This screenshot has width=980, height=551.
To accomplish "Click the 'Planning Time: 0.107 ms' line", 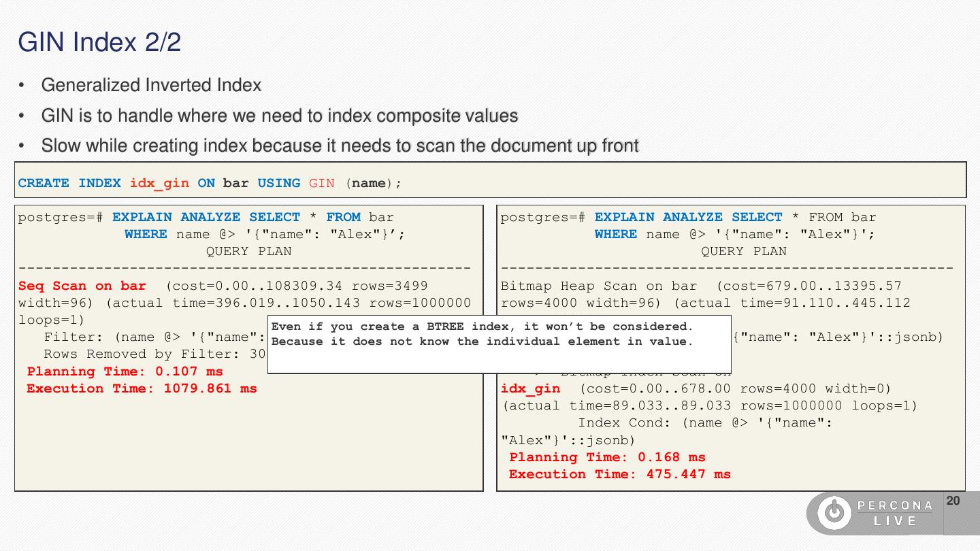I will tap(125, 371).
